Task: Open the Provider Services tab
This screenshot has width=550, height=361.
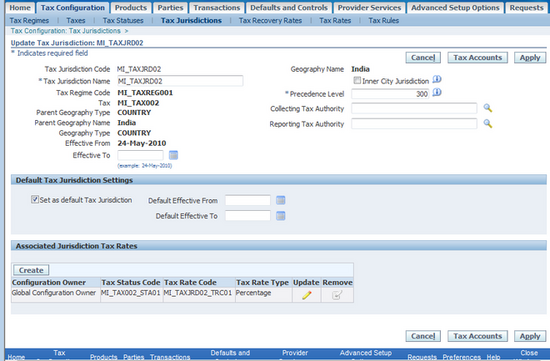Action: click(369, 8)
